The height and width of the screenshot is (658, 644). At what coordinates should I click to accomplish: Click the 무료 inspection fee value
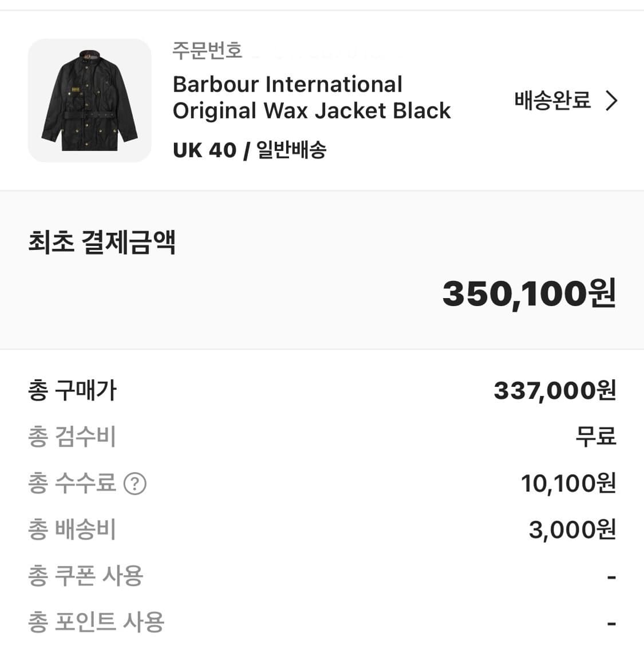[x=595, y=437]
